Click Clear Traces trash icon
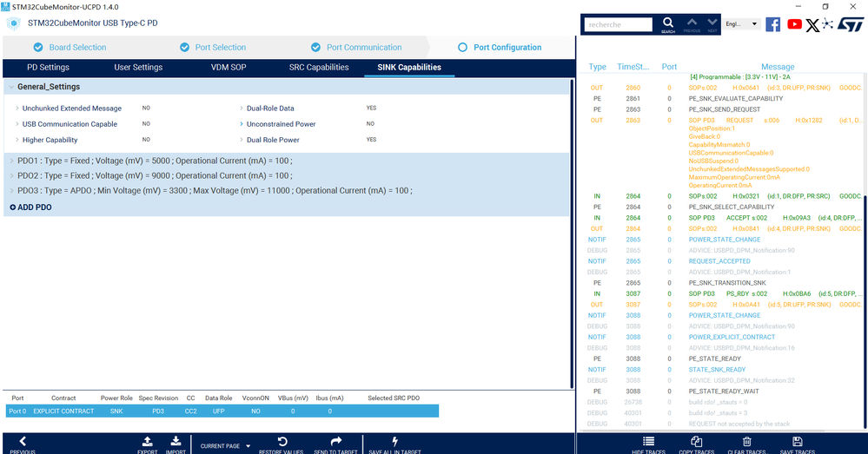 746,441
